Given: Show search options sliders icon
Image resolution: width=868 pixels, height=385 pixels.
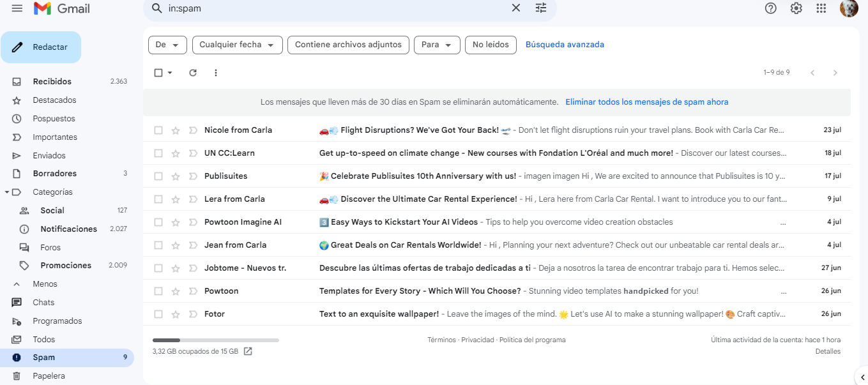Looking at the screenshot, I should click(x=541, y=8).
